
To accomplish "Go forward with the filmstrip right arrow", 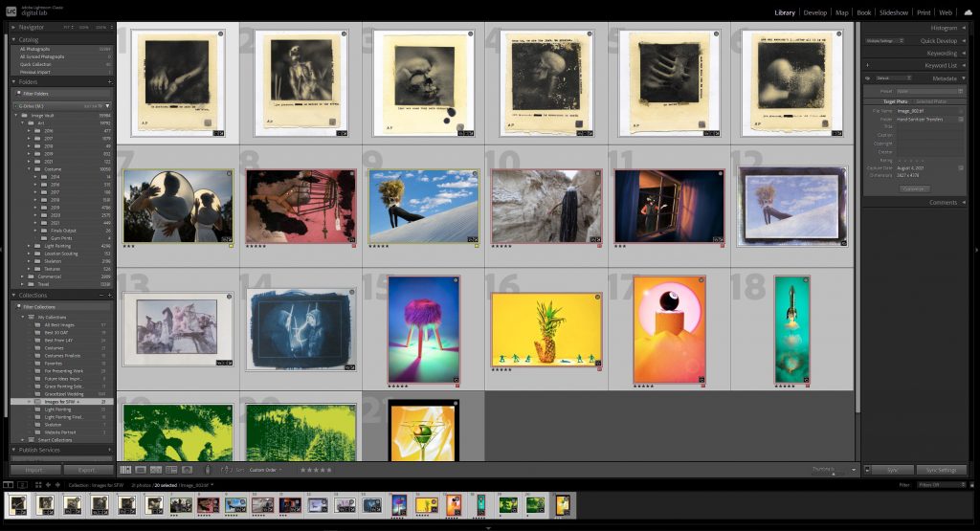I will (57, 485).
